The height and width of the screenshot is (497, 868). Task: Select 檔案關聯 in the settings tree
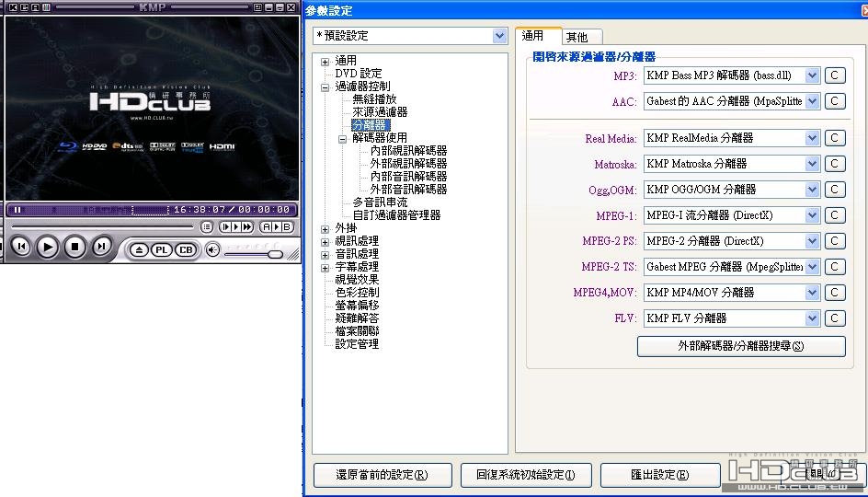357,330
